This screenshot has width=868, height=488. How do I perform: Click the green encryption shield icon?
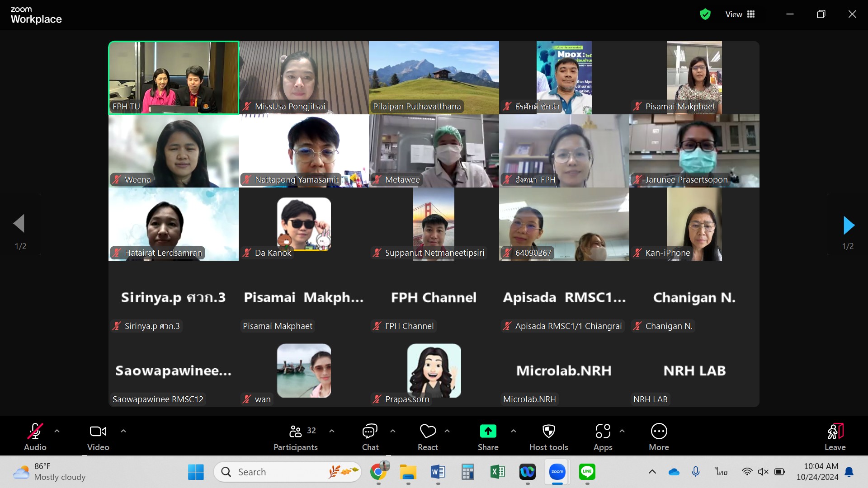tap(705, 14)
